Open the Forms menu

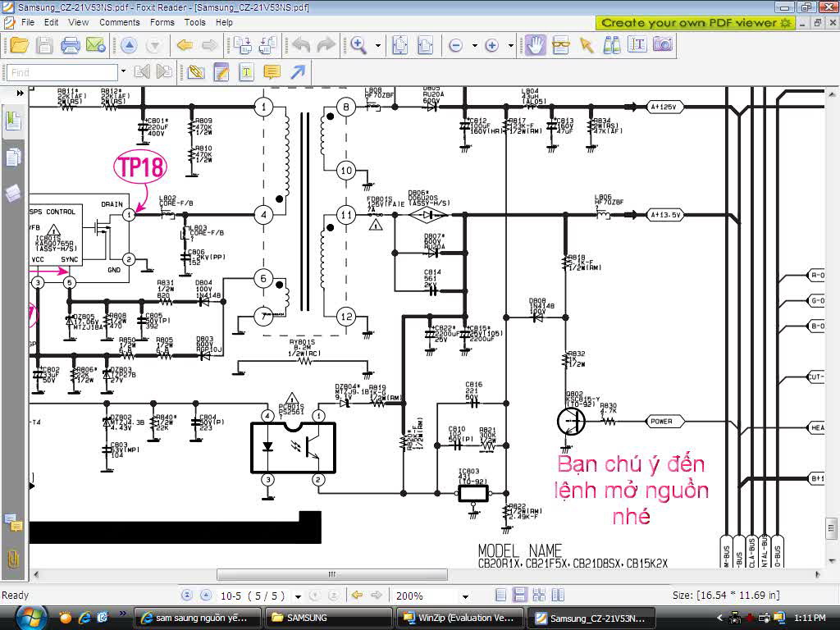(162, 22)
